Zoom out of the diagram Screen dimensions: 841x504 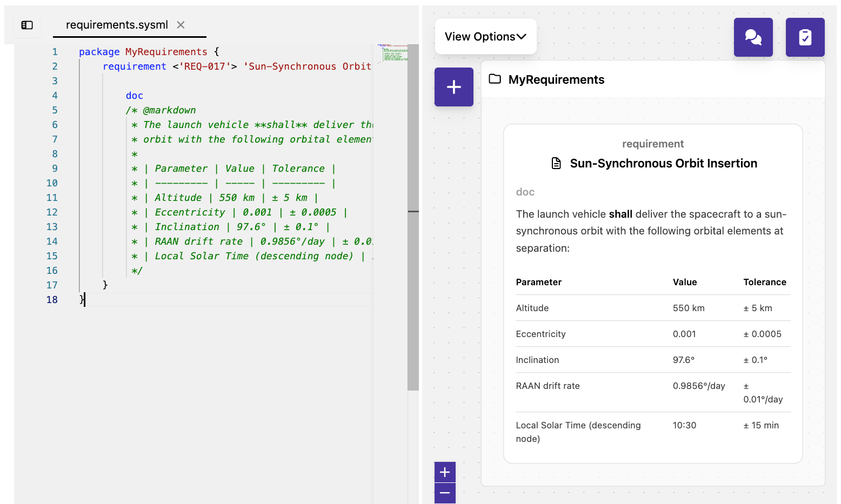pyautogui.click(x=445, y=493)
